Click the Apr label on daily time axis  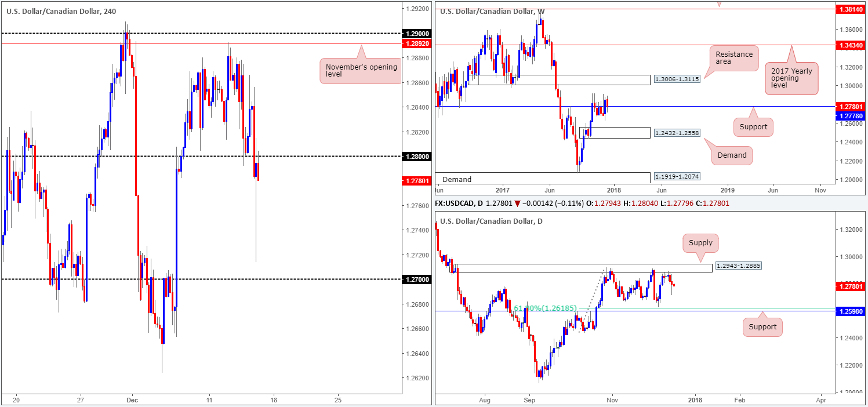[820, 400]
